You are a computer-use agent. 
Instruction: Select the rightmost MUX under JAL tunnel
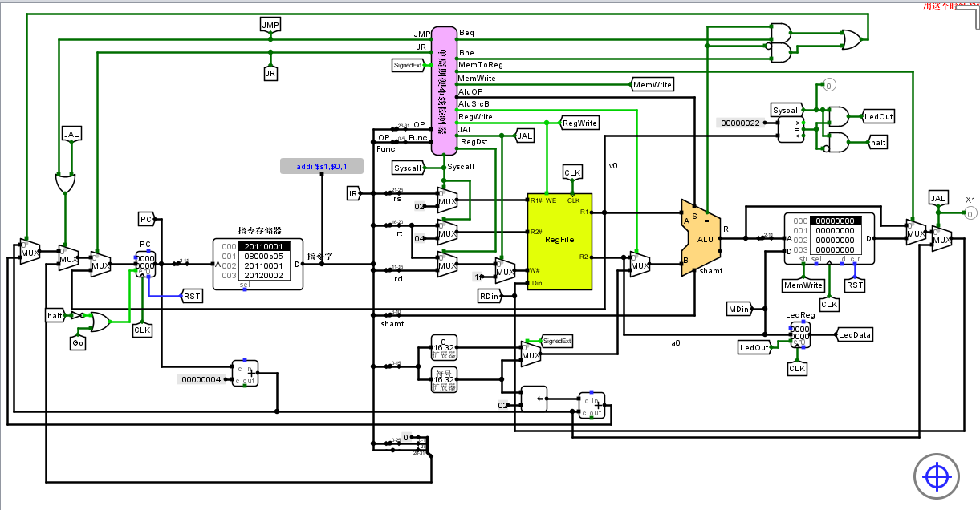coord(941,238)
